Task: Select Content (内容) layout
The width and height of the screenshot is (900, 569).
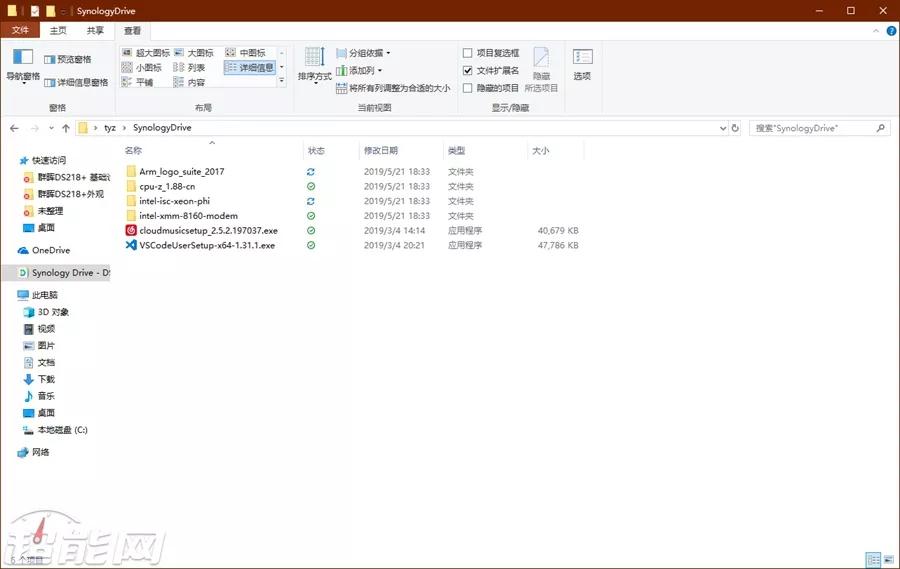Action: tap(189, 83)
